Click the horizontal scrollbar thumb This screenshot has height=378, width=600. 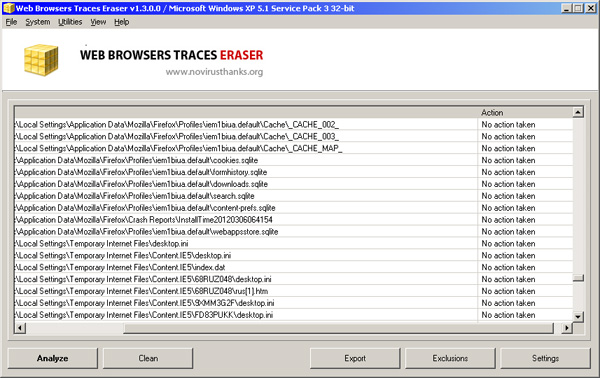[x=339, y=328]
